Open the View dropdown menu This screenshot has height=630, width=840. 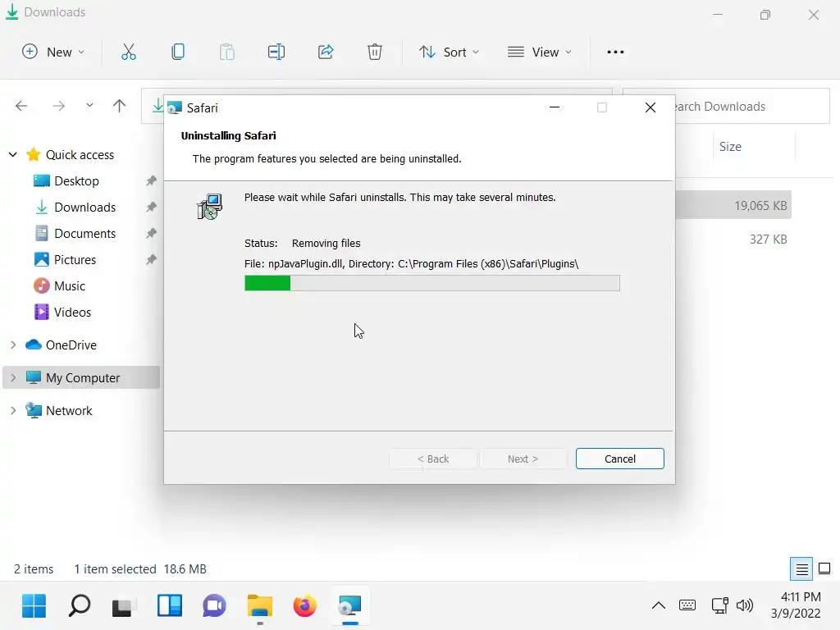[x=540, y=52]
